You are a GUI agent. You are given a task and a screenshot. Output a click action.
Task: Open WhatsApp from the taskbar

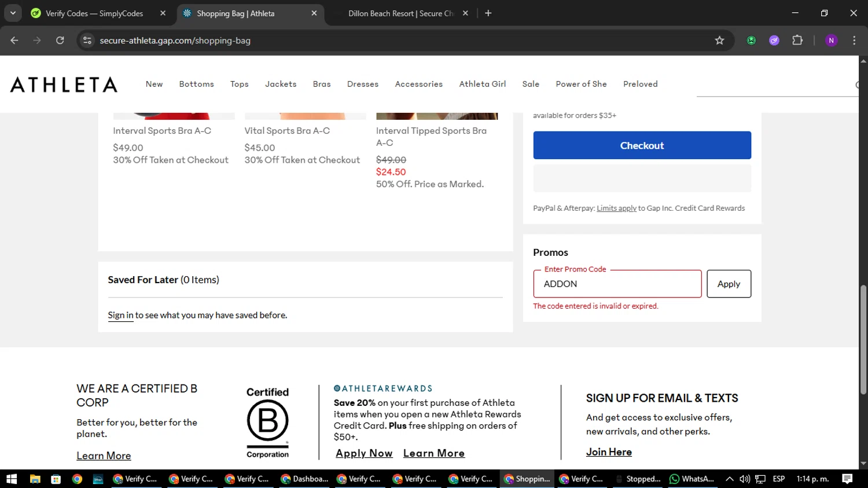click(692, 479)
